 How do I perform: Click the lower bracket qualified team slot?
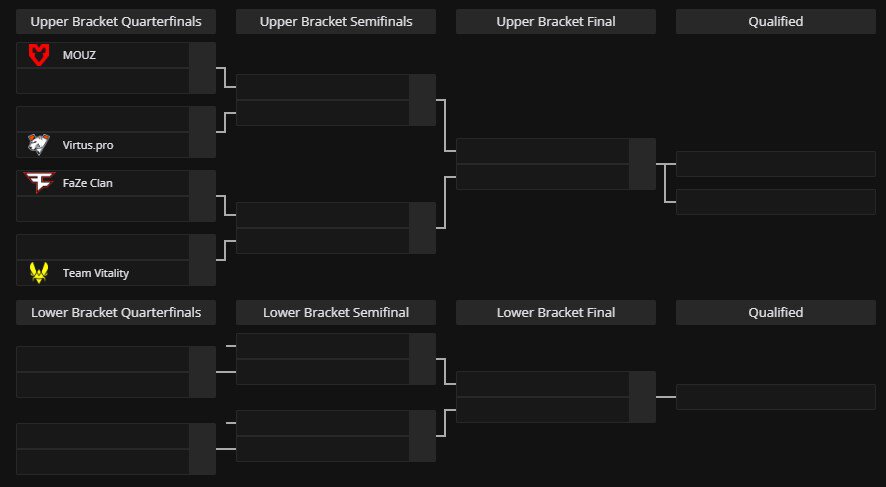(776, 397)
